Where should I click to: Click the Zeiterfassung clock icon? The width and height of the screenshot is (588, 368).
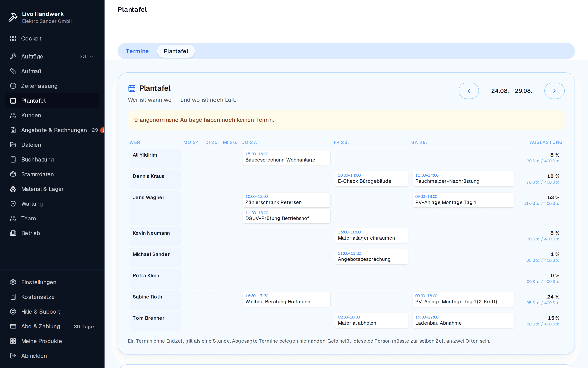[13, 86]
